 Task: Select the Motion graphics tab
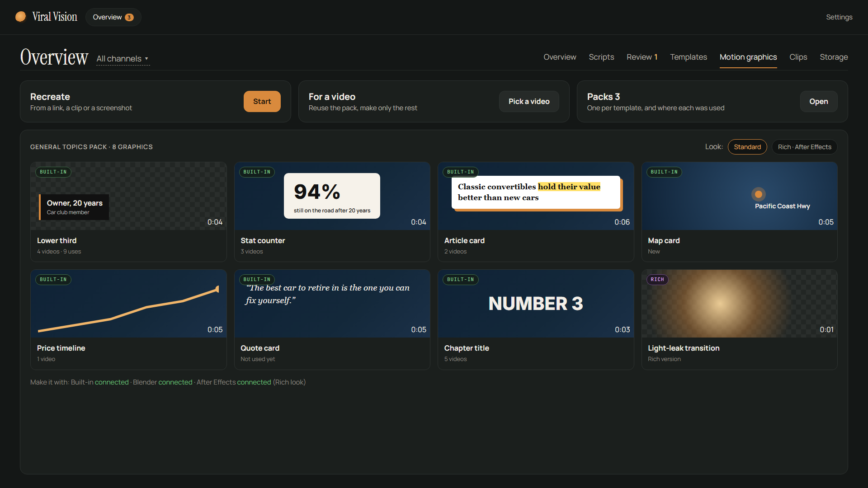coord(748,57)
